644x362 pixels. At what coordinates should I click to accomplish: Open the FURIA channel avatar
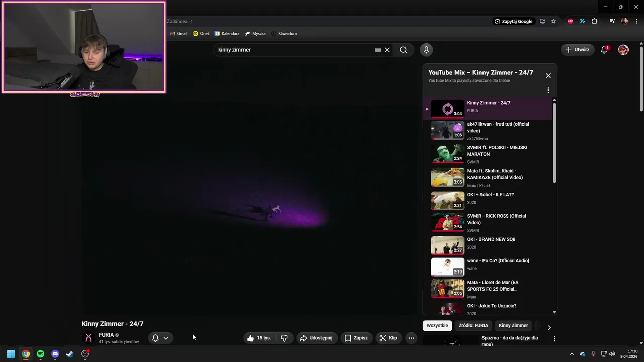[x=88, y=338]
